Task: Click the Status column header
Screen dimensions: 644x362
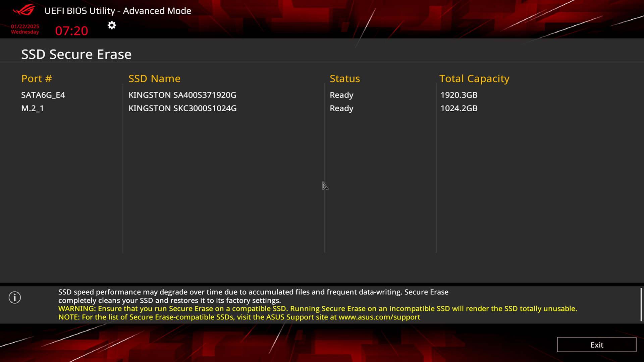Action: click(344, 79)
